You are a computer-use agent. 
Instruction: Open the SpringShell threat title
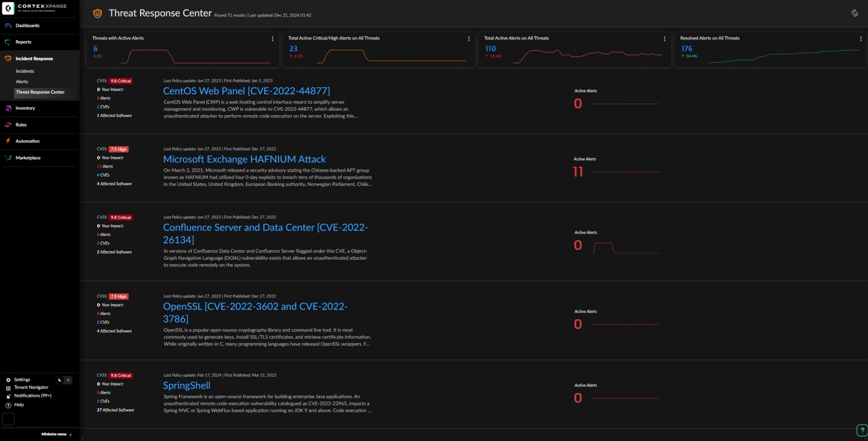click(186, 385)
